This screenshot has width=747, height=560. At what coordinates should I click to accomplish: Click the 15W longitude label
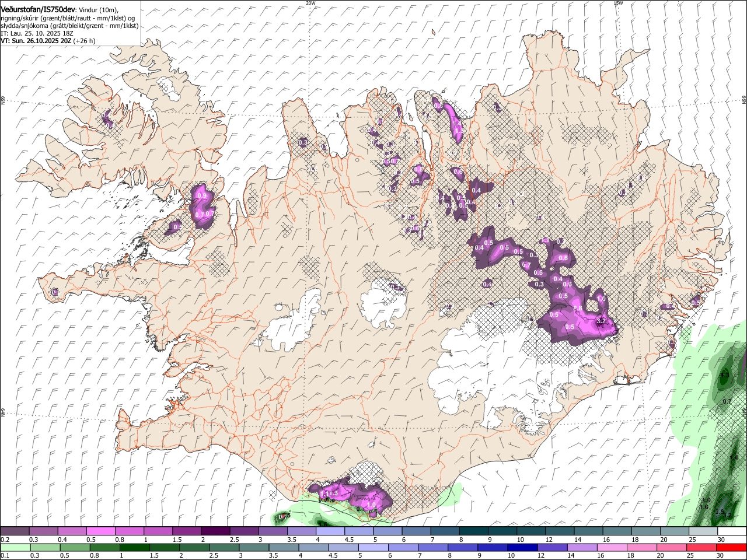[618, 3]
